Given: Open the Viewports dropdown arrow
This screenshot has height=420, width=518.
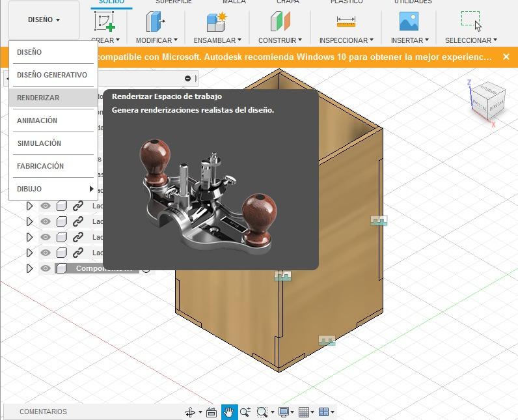Looking at the screenshot, I should tap(333, 412).
